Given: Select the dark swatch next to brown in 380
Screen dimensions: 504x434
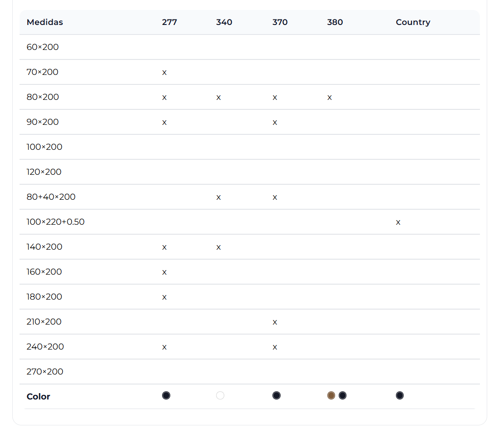Looking at the screenshot, I should click(x=342, y=395).
